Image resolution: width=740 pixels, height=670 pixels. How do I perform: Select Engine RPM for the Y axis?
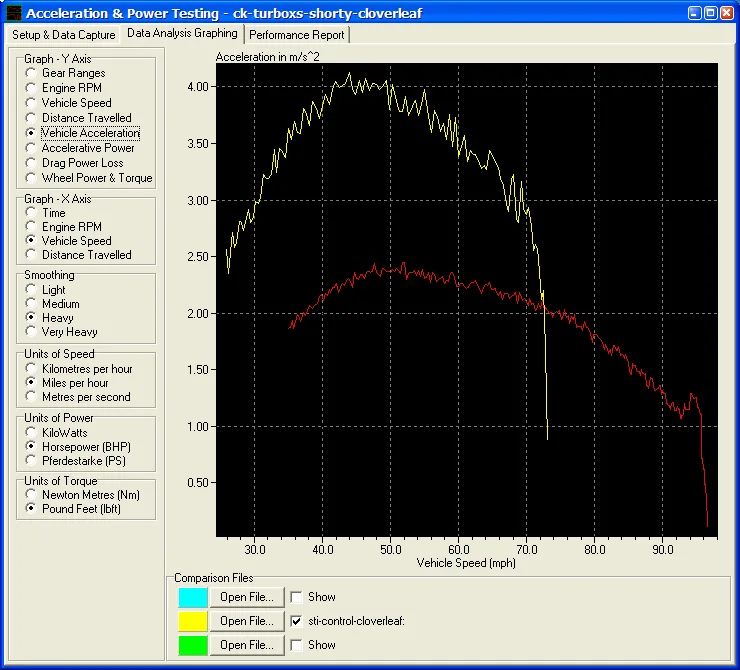tap(32, 88)
